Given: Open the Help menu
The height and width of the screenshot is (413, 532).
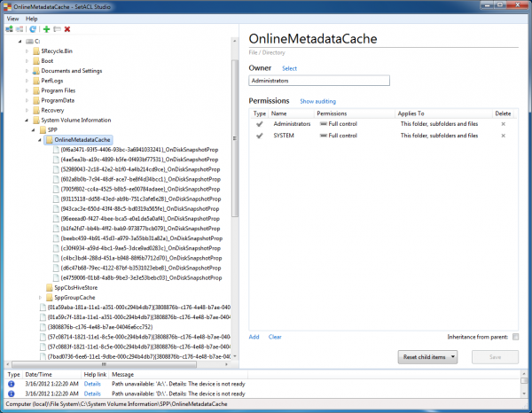Looking at the screenshot, I should point(32,19).
